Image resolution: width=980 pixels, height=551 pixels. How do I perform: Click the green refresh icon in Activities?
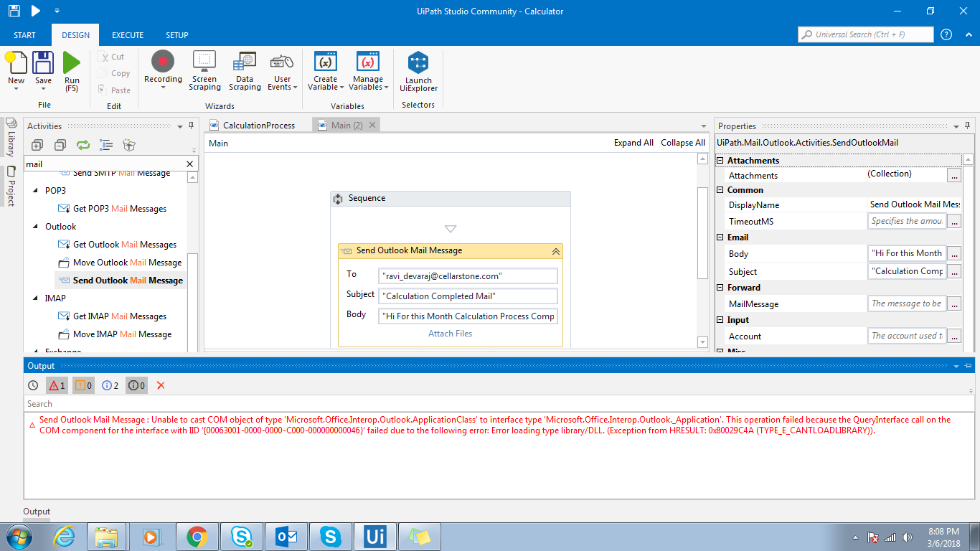[83, 145]
